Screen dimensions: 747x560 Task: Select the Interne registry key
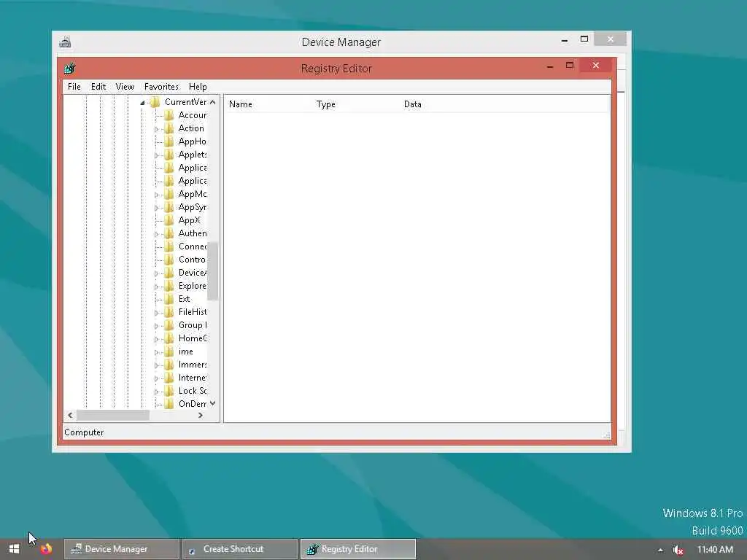coord(193,378)
